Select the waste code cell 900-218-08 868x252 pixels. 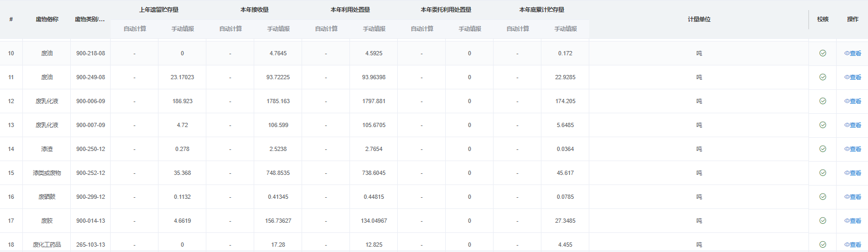[90, 53]
